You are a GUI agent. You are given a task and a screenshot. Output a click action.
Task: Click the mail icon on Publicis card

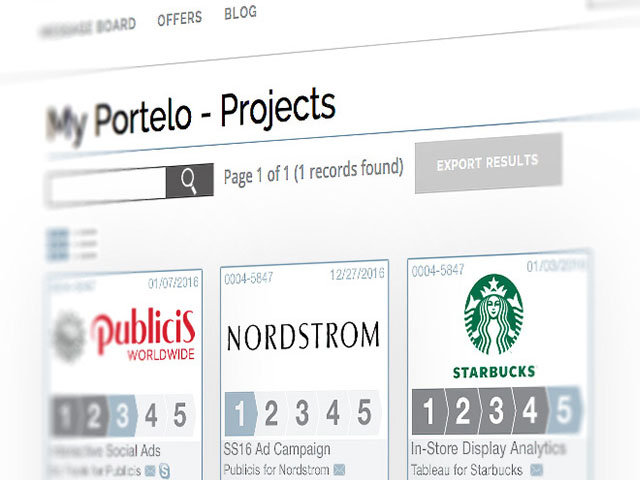click(150, 471)
